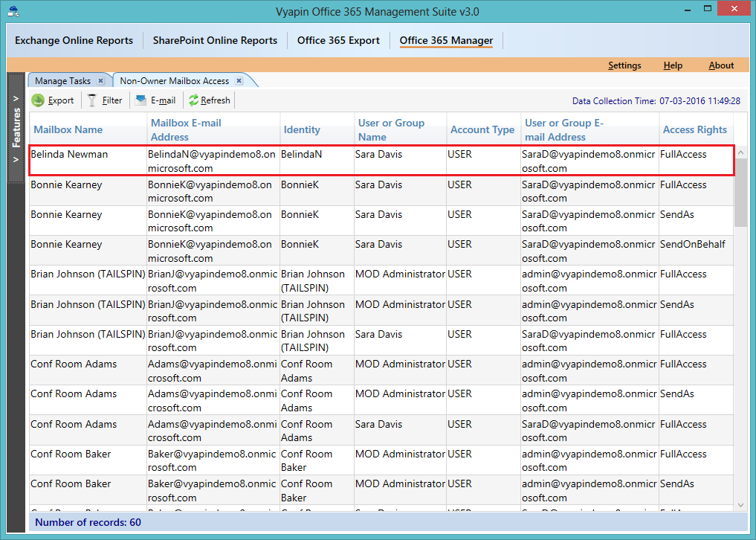Click the table scrollbar down arrow
This screenshot has width=756, height=540.
(740, 505)
